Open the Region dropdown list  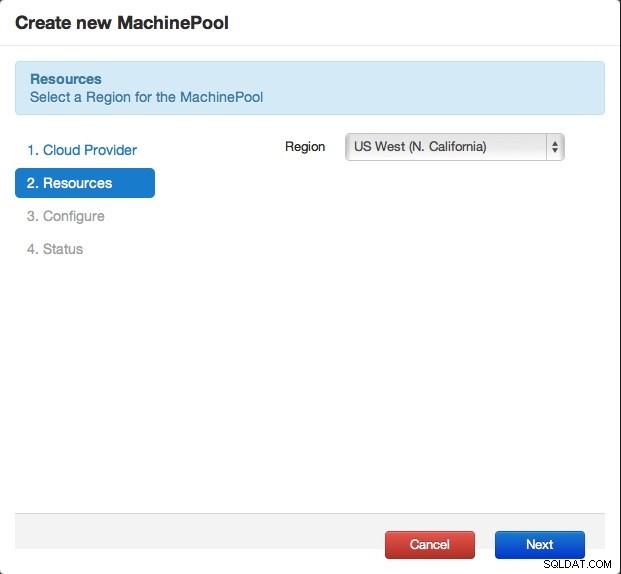[x=455, y=147]
